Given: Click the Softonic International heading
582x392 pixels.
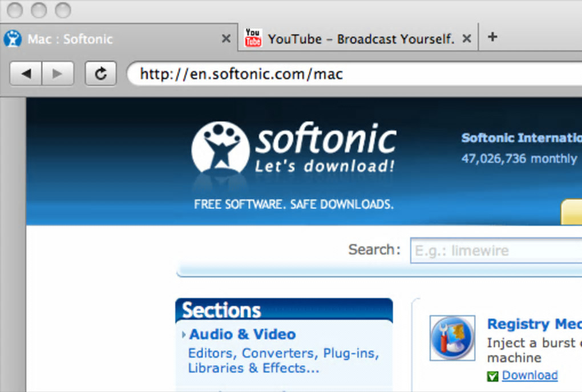Looking at the screenshot, I should coord(522,138).
